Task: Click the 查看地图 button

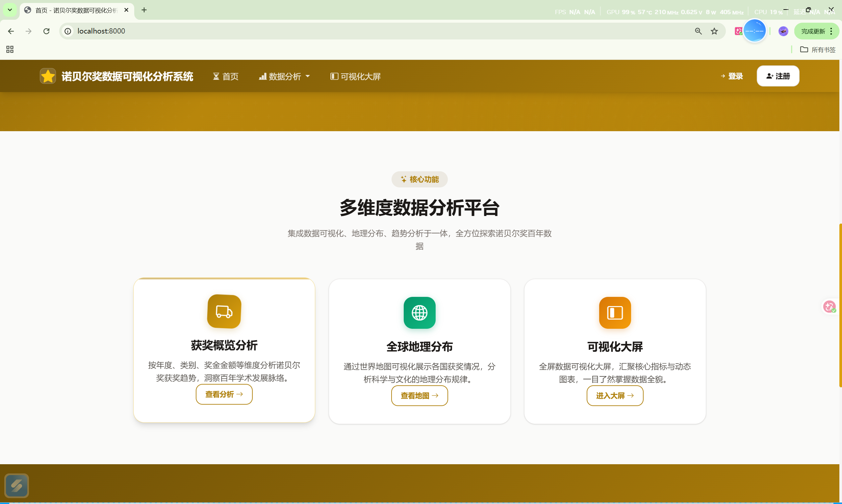Action: tap(419, 396)
